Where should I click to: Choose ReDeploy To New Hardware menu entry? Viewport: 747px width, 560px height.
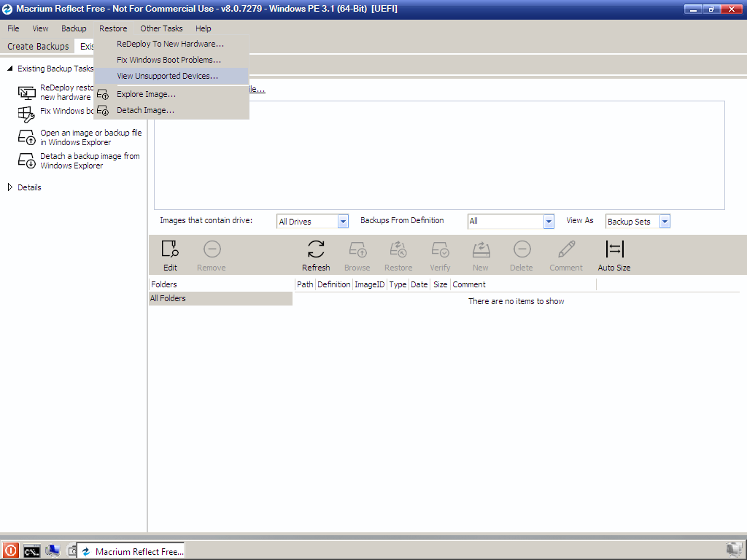171,44
